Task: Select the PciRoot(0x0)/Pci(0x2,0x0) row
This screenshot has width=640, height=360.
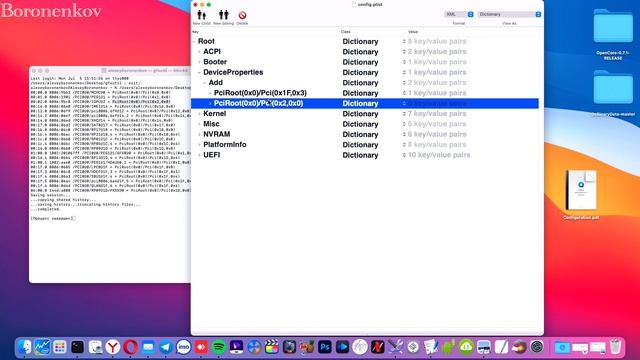Action: tap(365, 103)
